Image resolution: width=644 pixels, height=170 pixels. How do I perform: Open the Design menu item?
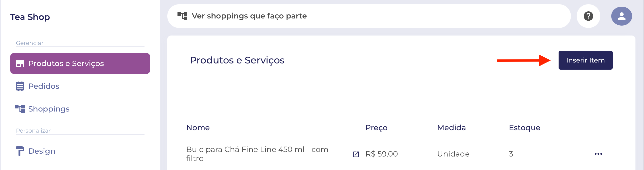42,151
